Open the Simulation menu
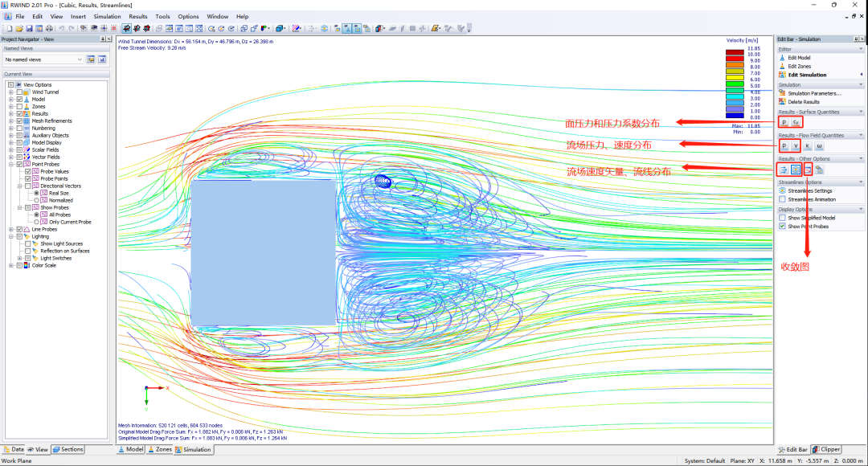 pos(107,17)
